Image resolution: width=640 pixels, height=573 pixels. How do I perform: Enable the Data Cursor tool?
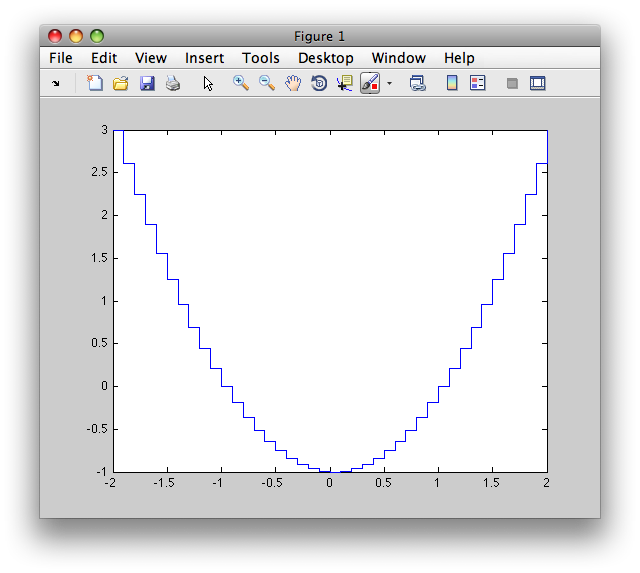[345, 83]
